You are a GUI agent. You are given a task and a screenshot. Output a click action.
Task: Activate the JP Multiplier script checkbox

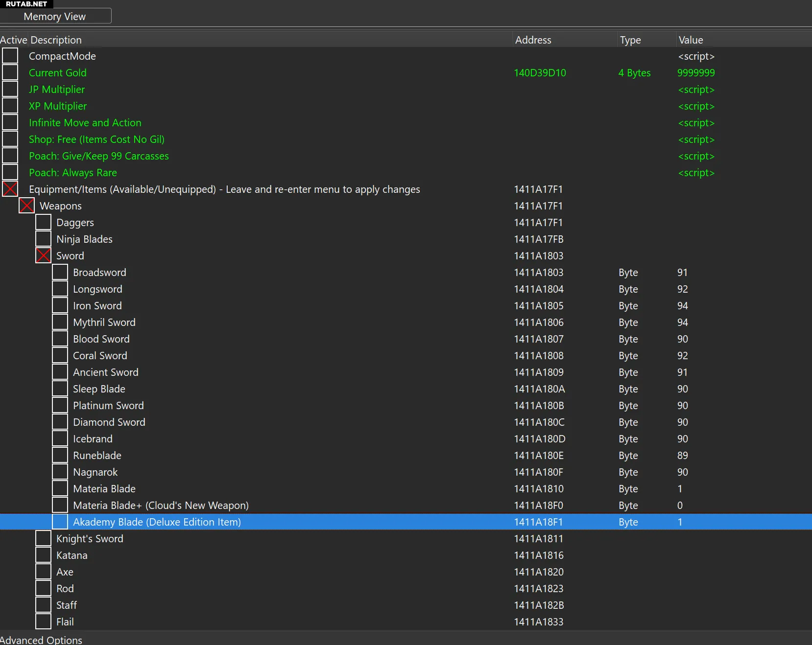(10, 89)
